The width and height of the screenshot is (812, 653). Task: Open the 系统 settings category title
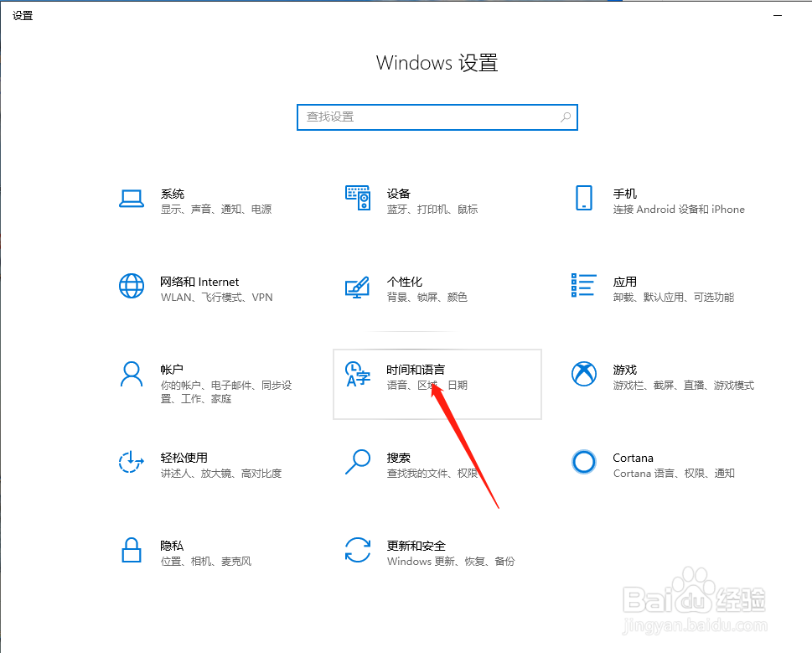(173, 194)
